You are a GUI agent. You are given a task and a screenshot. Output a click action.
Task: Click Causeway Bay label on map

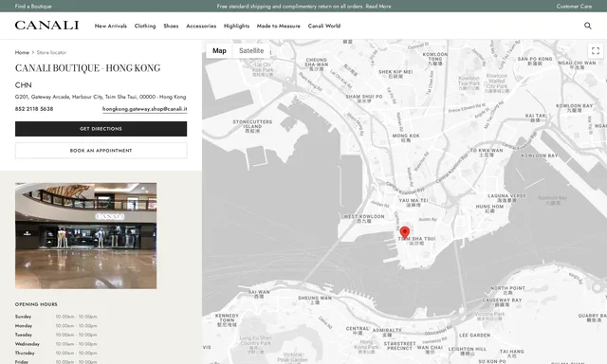click(502, 302)
